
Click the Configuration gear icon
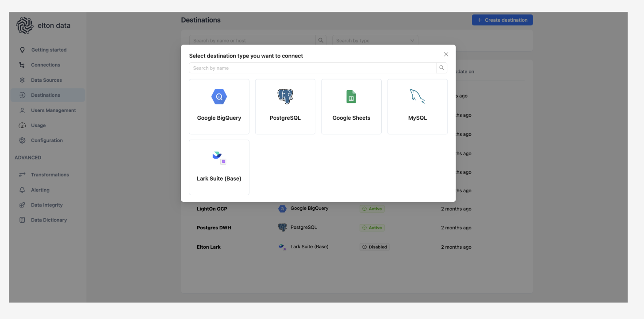coord(22,141)
